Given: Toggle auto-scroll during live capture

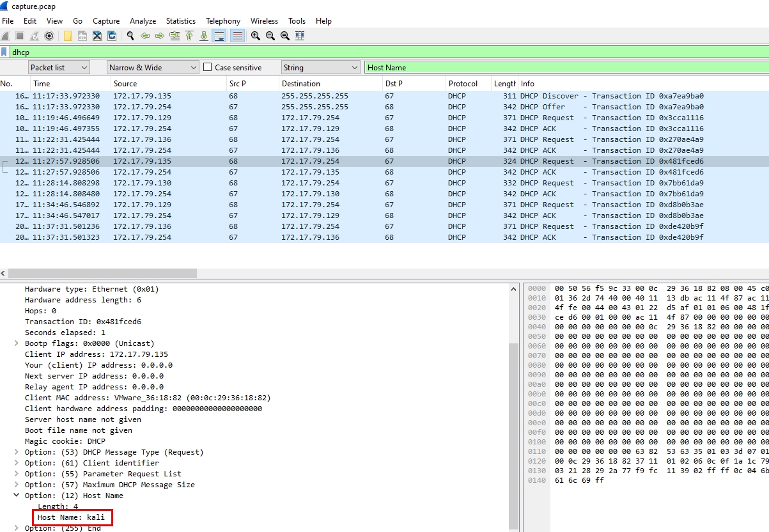Looking at the screenshot, I should pos(219,36).
